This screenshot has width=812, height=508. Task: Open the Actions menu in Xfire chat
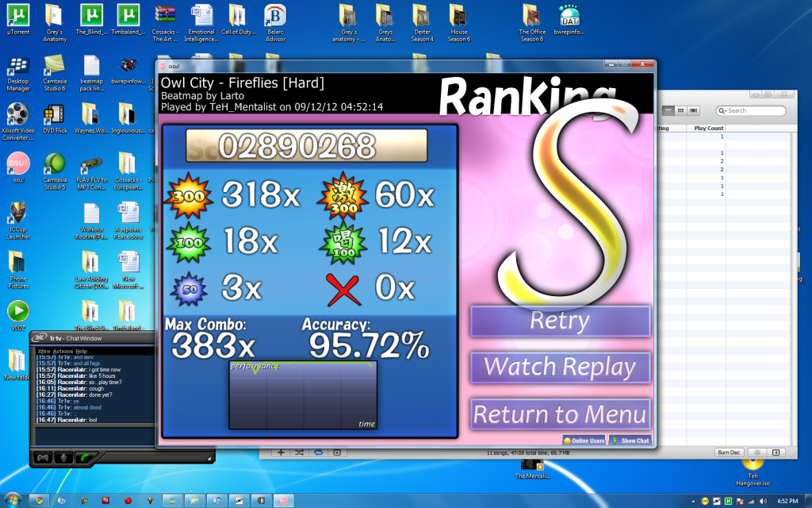(63, 352)
